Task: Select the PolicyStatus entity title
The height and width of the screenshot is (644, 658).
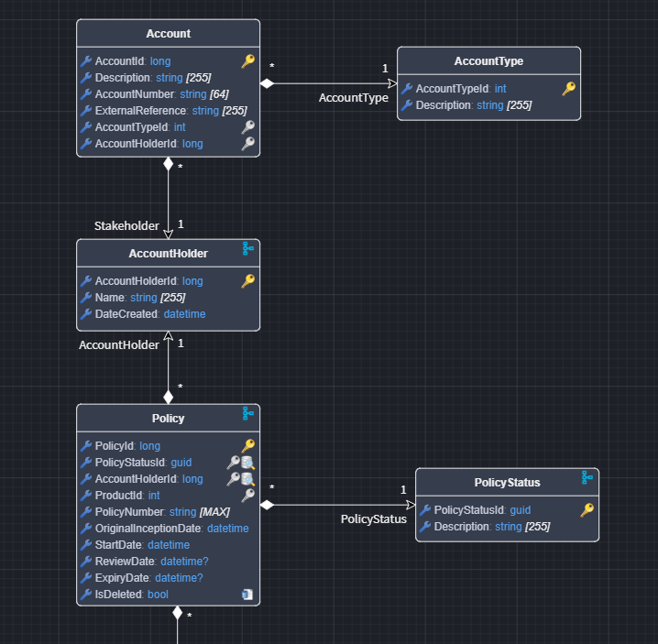Action: 508,483
